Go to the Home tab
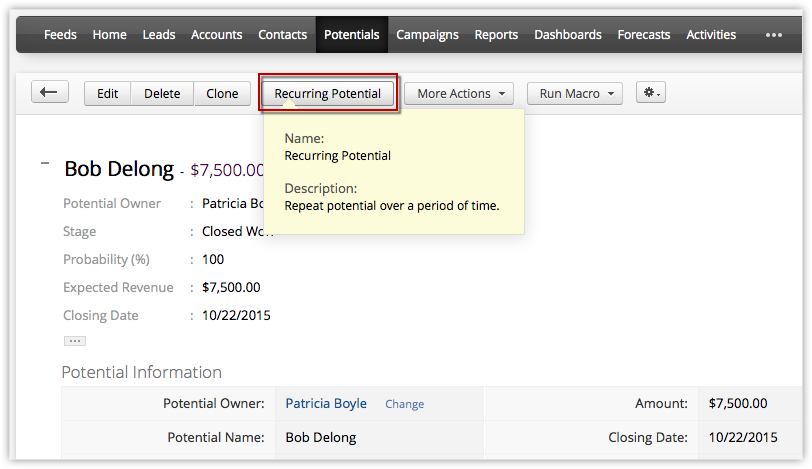The height and width of the screenshot is (469, 812). (109, 35)
